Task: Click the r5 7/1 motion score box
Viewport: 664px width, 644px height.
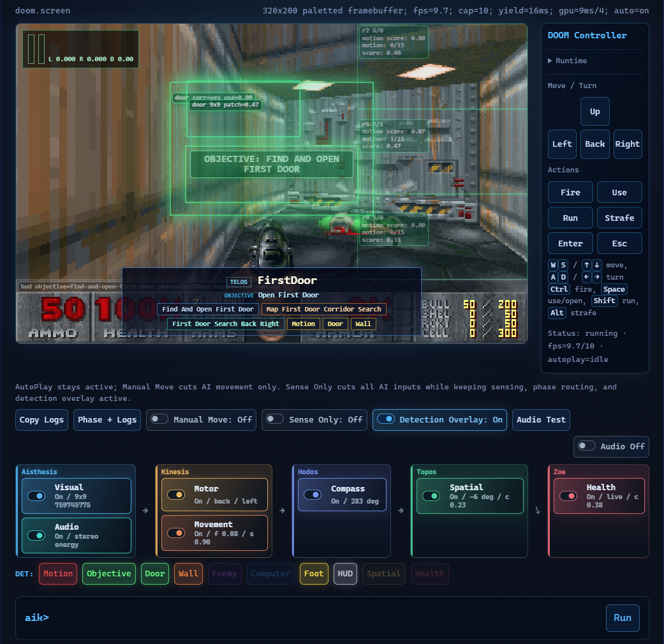Action: 394,135
